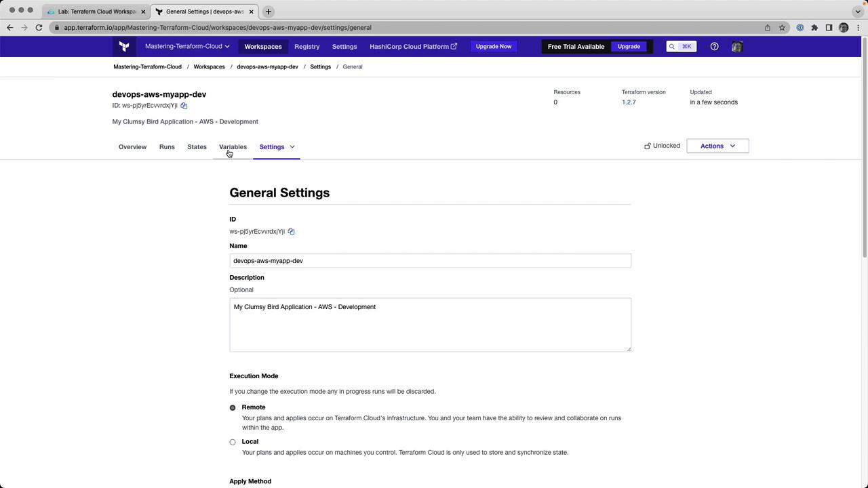Expand the Settings tab dropdown
This screenshot has width=868, height=488.
point(292,147)
